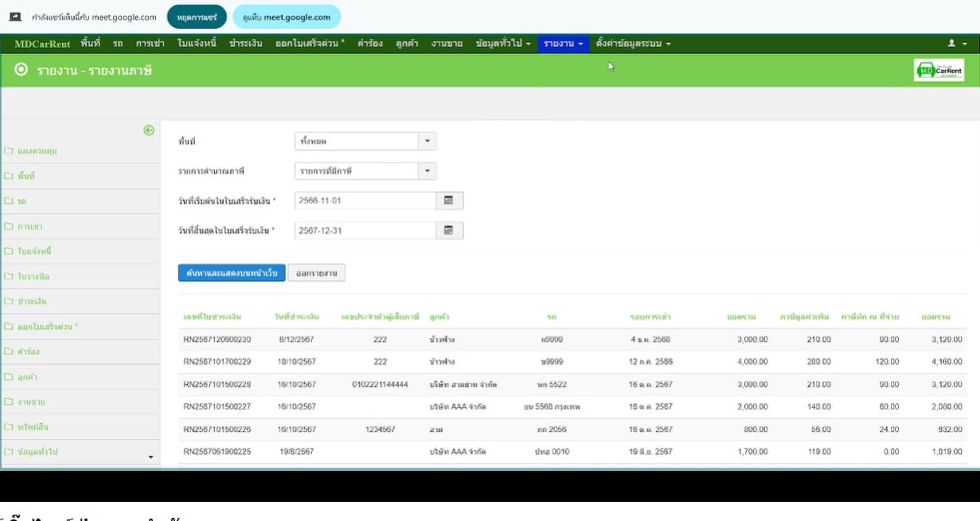Click วันที่ชำระเงิน column header
The width and height of the screenshot is (980, 521).
click(x=297, y=317)
